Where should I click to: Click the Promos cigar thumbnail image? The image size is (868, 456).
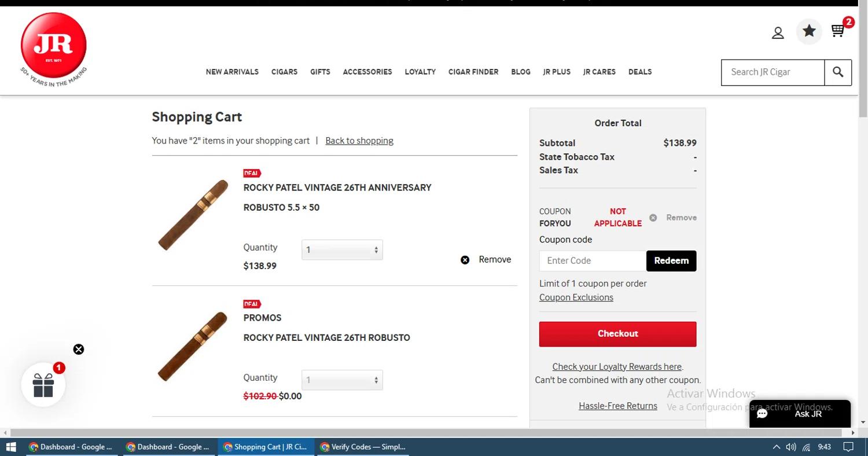[x=193, y=346]
